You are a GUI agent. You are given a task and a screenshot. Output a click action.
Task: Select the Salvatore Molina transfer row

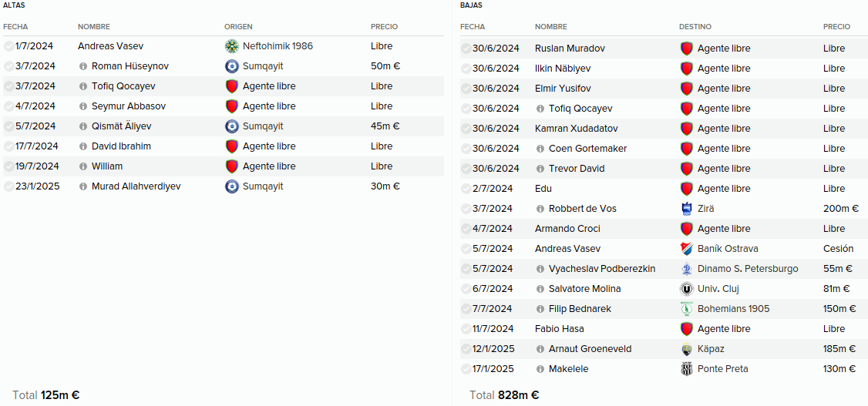[661, 289]
